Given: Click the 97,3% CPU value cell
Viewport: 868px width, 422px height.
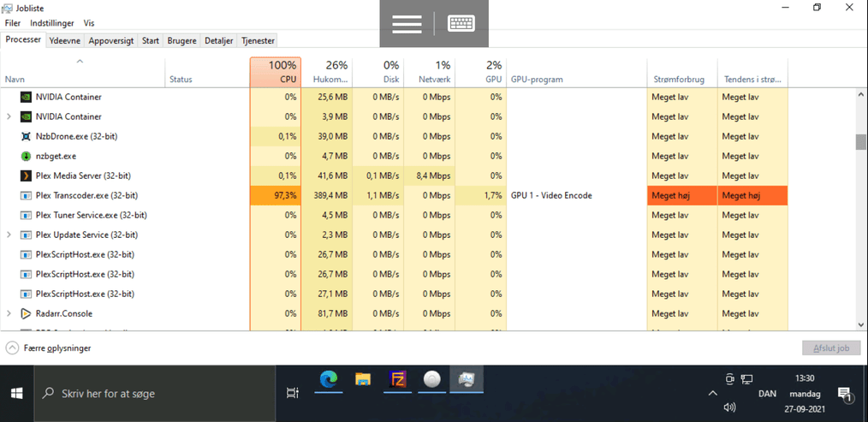Looking at the screenshot, I should click(275, 195).
